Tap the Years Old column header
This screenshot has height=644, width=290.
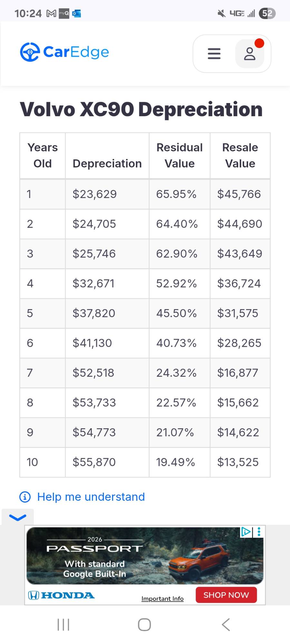[x=43, y=156]
